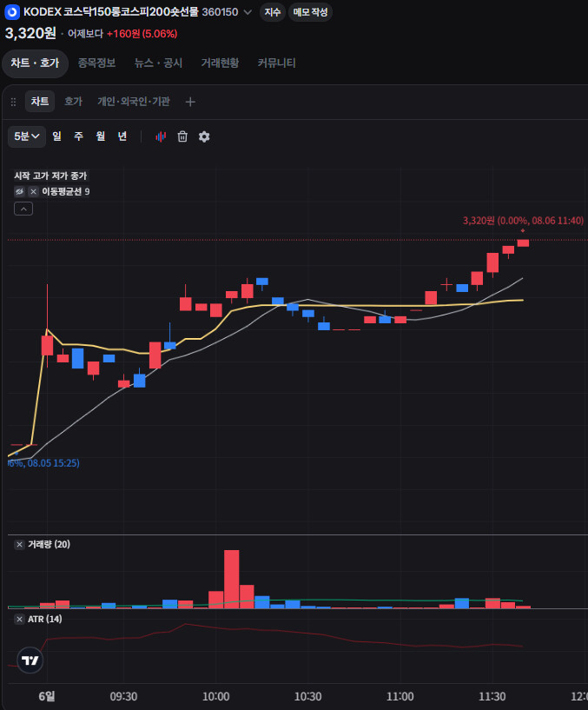Remove the 이동평균선 indicator with X
Image resolution: width=588 pixels, height=710 pixels.
click(x=33, y=191)
